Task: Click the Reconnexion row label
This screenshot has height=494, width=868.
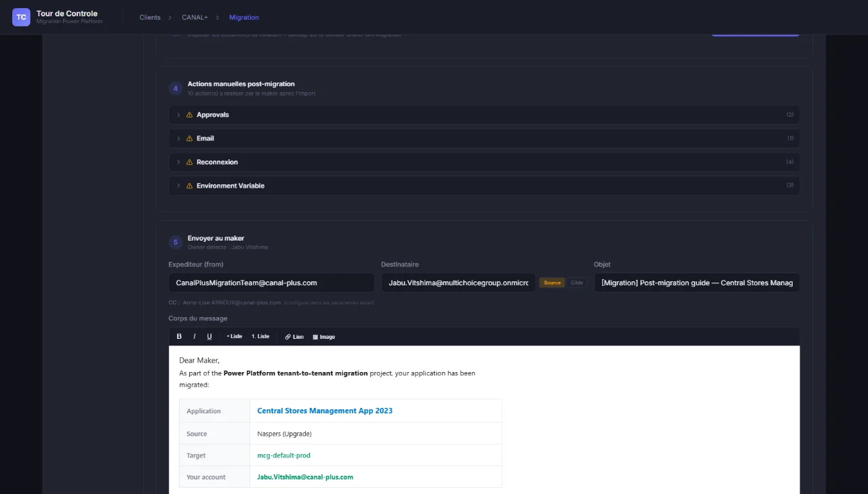Action: (x=217, y=162)
